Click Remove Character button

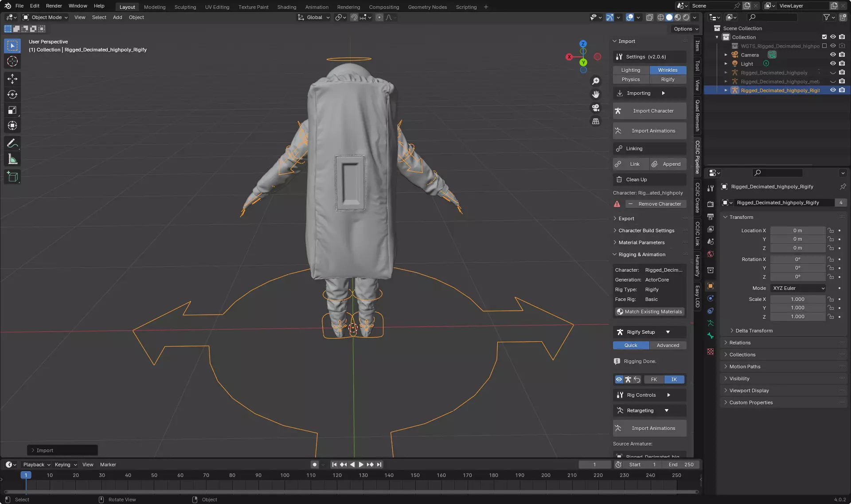656,204
